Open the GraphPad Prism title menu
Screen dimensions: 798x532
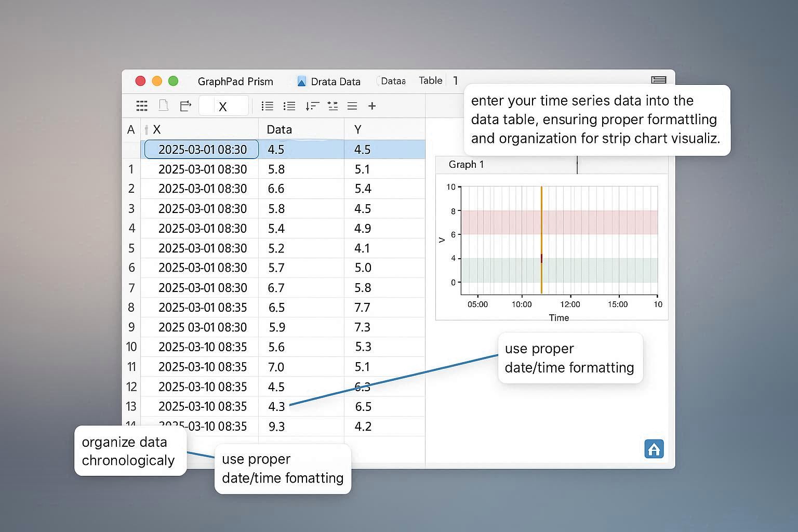click(235, 81)
